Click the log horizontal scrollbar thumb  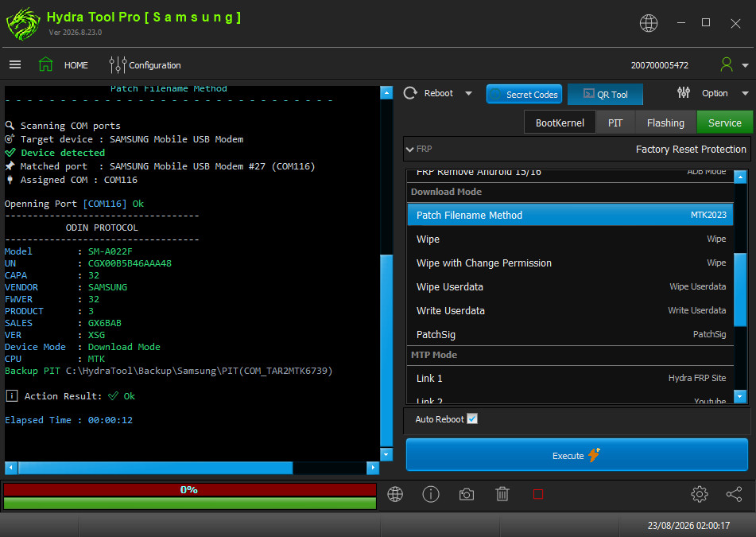155,468
